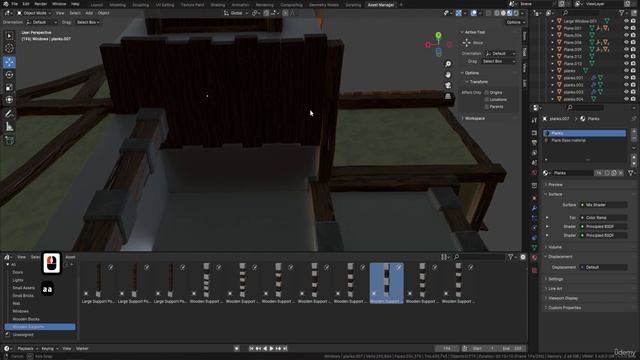
Task: Select planks.002 in the outliner
Action: [x=573, y=85]
